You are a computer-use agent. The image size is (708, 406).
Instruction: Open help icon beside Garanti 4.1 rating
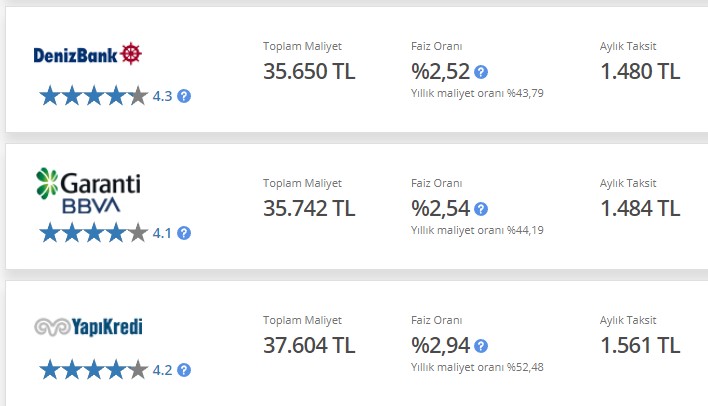[x=184, y=233]
